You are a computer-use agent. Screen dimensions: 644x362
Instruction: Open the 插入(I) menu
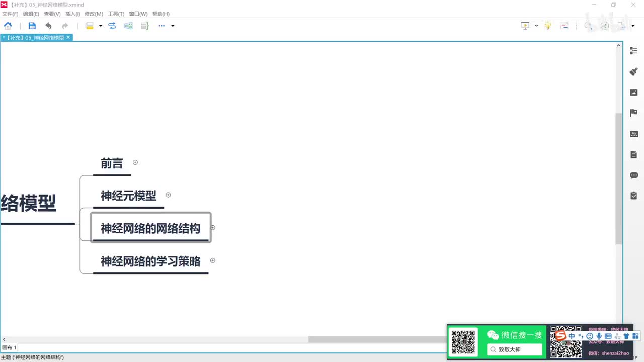point(73,14)
